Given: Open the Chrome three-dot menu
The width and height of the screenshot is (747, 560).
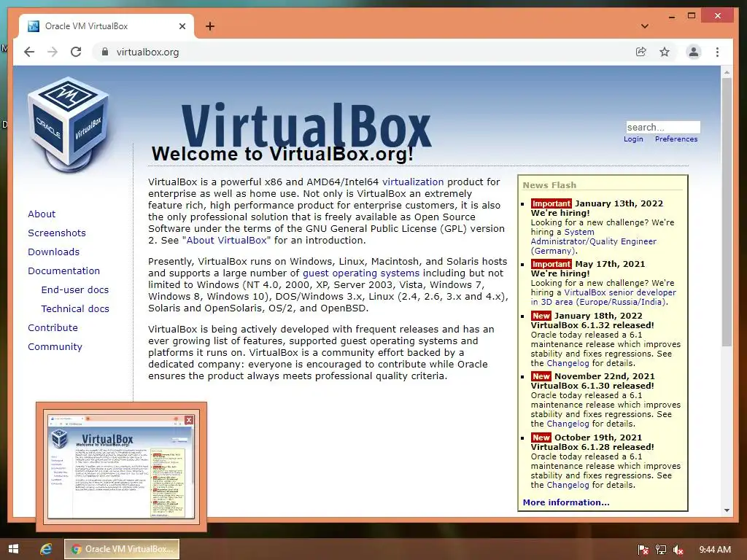Looking at the screenshot, I should click(718, 52).
